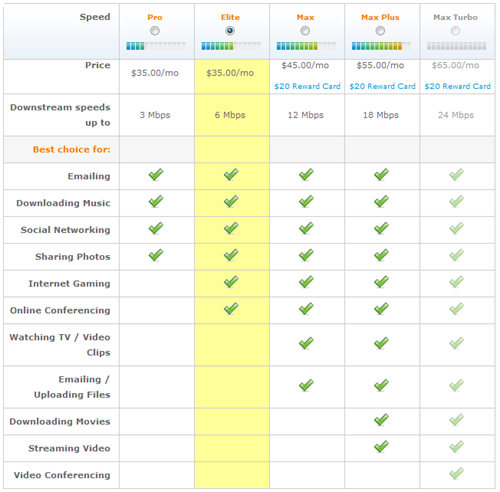Click Max checkmark for Watching TV / Video Clips
Viewport: 500px width, 492px height.
(306, 343)
